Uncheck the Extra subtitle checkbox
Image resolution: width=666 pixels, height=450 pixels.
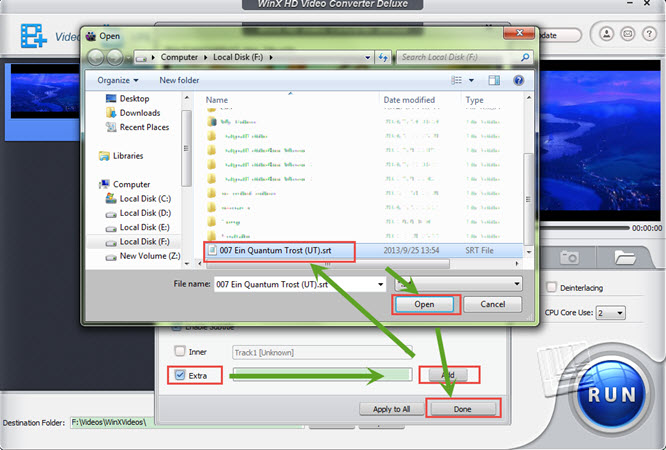point(180,375)
